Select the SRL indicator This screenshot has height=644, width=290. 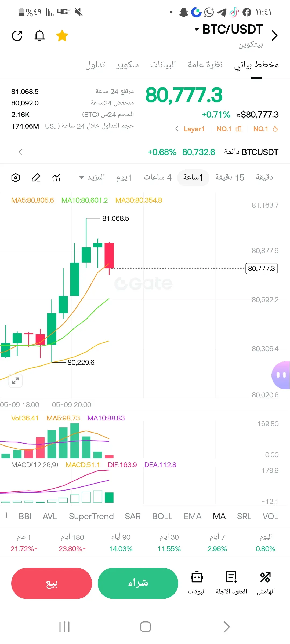click(x=244, y=517)
